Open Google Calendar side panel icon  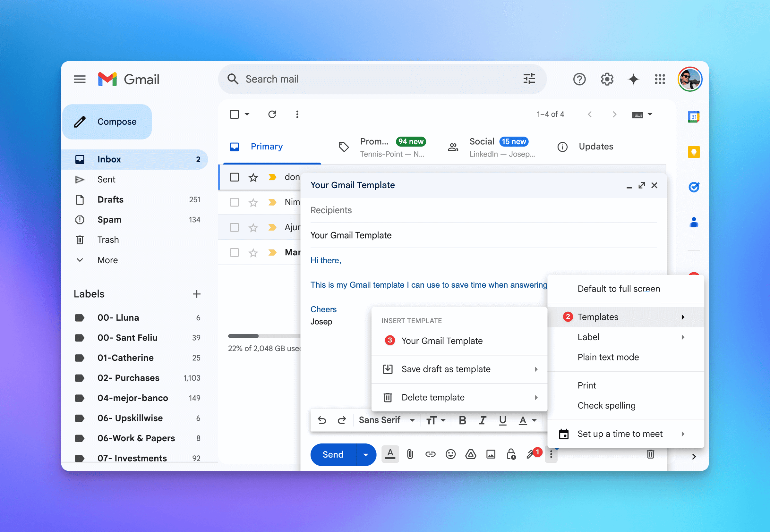(x=694, y=117)
